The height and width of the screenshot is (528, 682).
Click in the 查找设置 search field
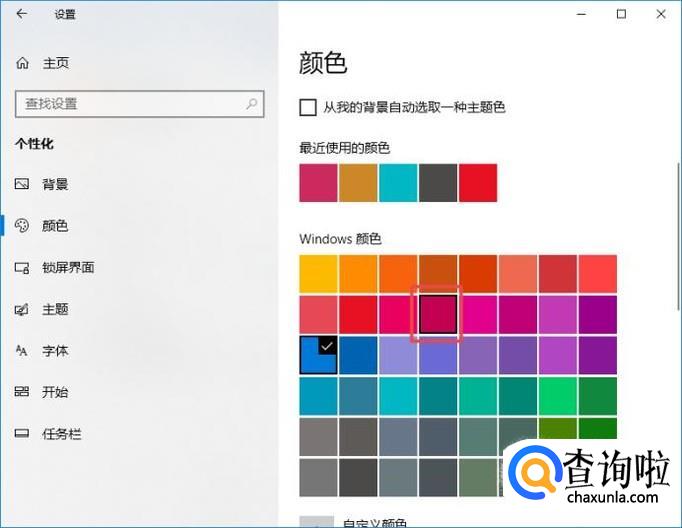(130, 103)
